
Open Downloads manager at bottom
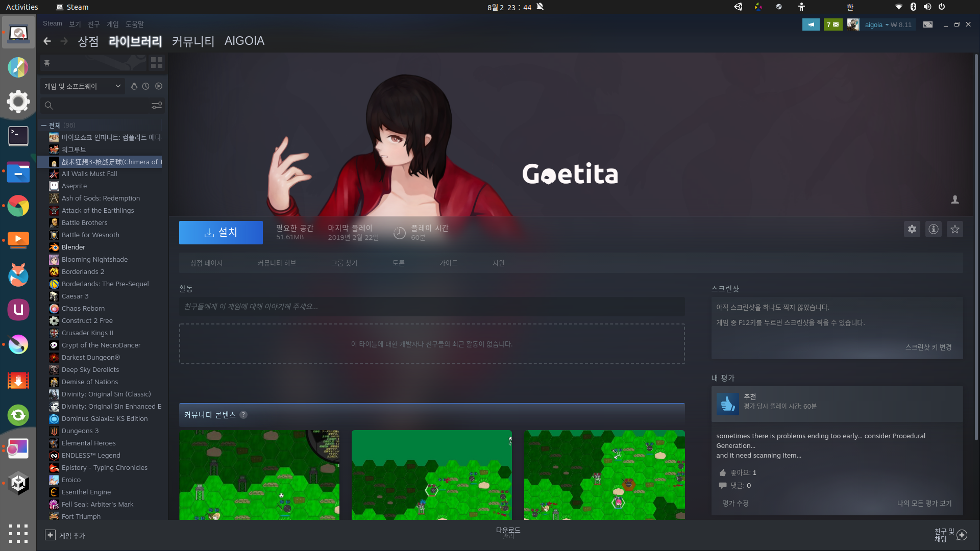click(508, 533)
